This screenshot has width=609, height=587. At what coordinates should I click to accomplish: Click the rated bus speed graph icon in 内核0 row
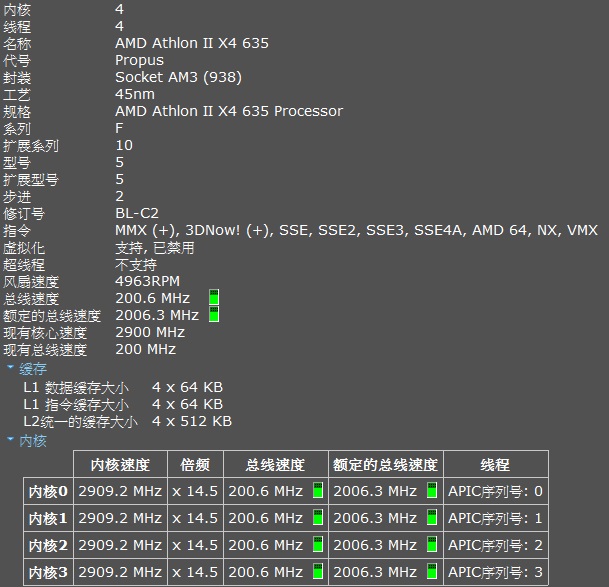(x=432, y=490)
